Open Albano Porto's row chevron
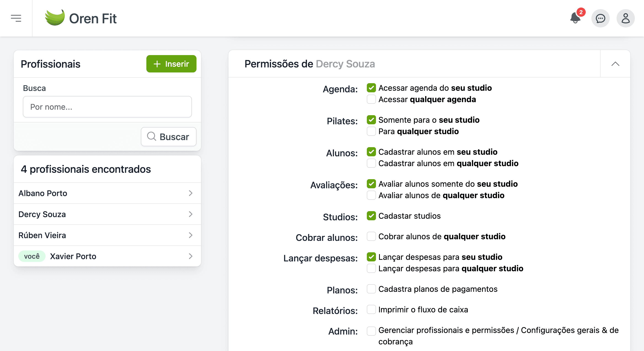This screenshot has width=644, height=351. click(x=191, y=193)
